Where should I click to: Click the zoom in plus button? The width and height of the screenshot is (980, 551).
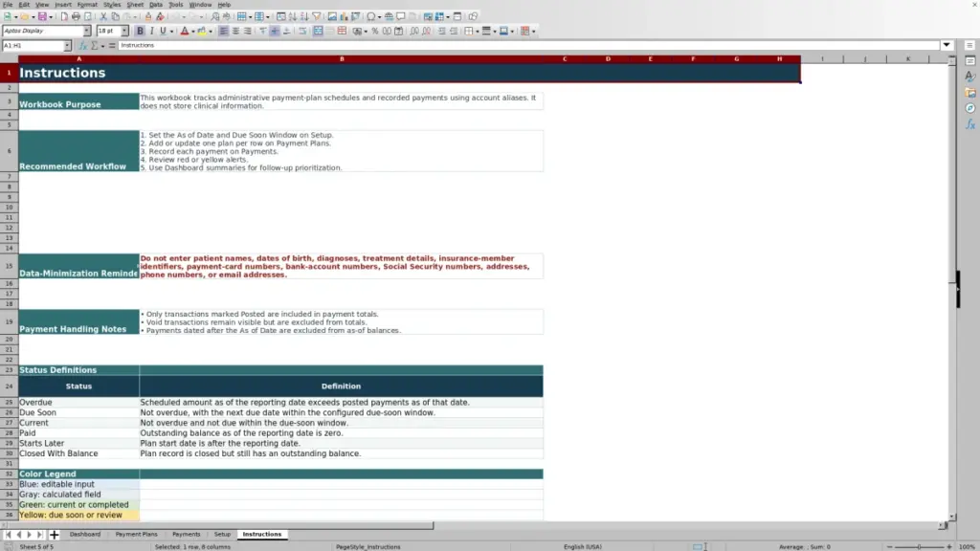pos(948,546)
